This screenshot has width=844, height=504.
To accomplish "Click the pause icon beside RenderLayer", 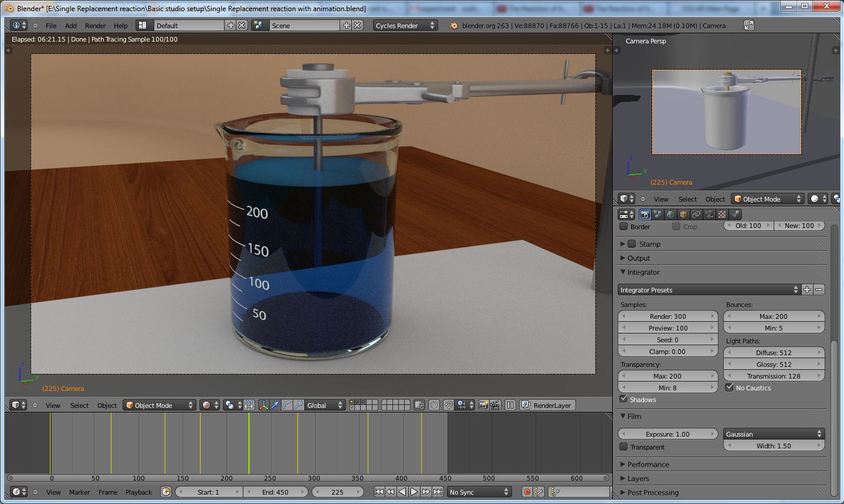I will click(x=509, y=405).
